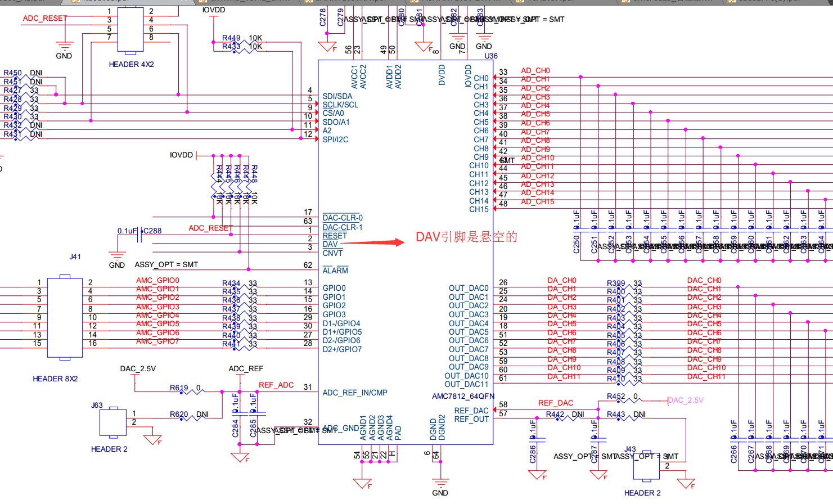Click the HEADER 8X2 label under J41

coord(55,379)
